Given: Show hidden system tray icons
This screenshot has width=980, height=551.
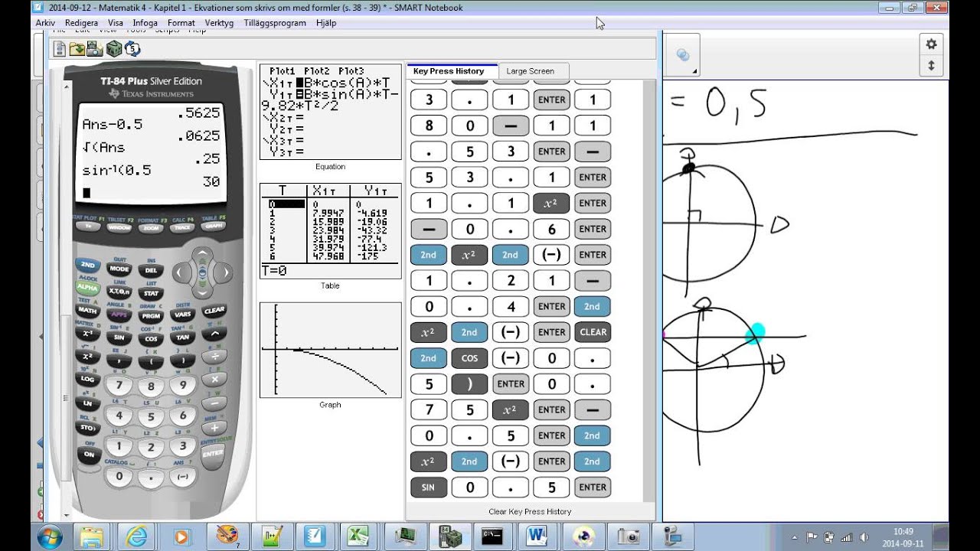Looking at the screenshot, I should click(x=795, y=537).
